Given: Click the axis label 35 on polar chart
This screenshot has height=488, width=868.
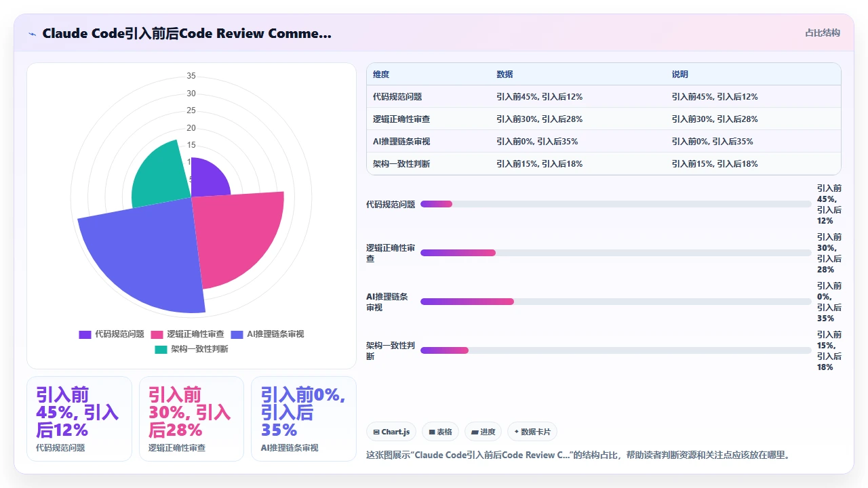Looking at the screenshot, I should tap(191, 76).
